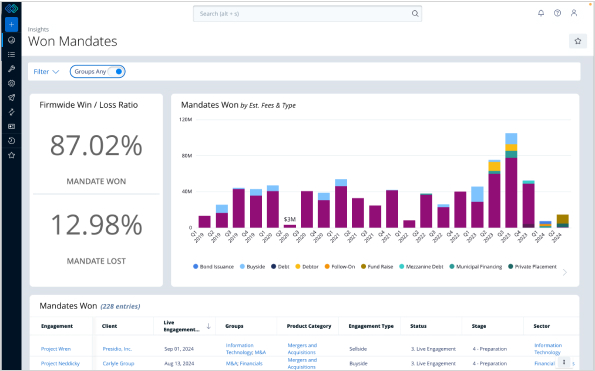Open the wrench tools sidebar icon
Screen dimensions: 595x371
[11, 69]
